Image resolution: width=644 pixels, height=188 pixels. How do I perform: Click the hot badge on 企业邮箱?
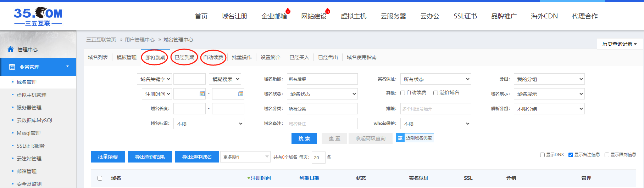click(288, 11)
